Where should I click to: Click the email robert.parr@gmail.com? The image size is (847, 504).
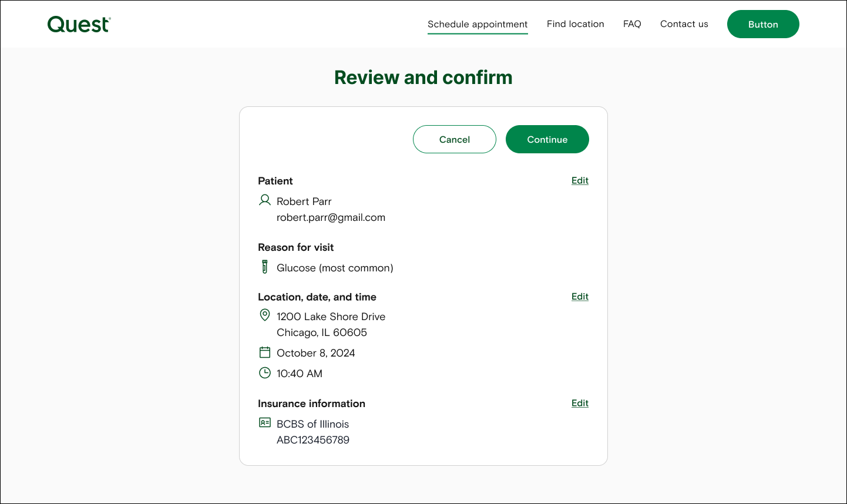point(331,217)
